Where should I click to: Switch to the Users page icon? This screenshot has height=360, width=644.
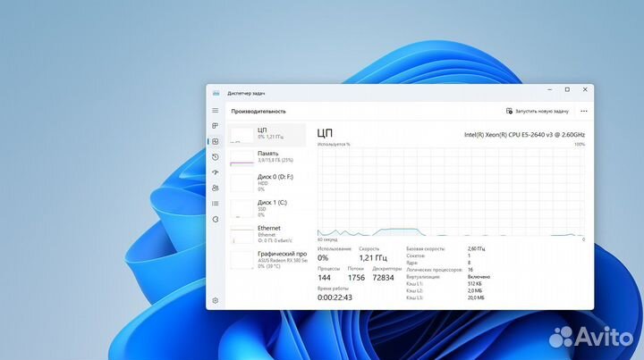click(x=216, y=188)
